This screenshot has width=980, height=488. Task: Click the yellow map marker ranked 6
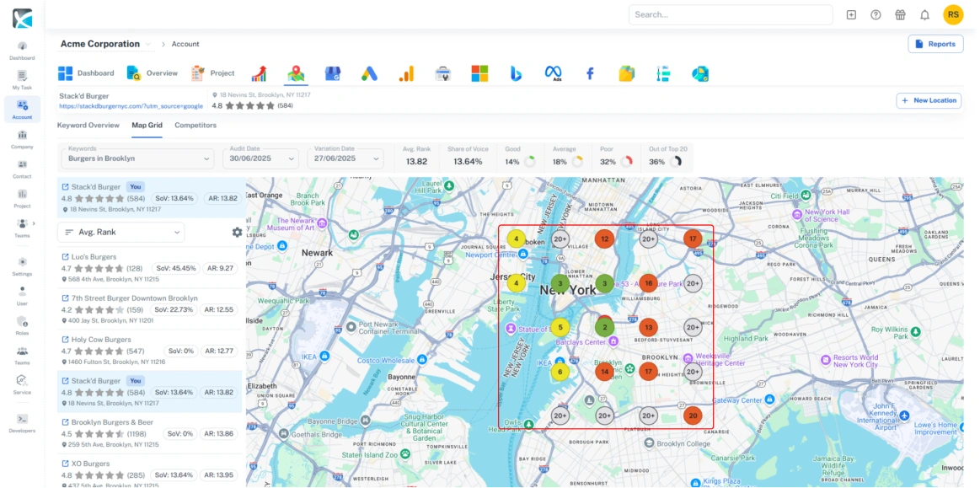(x=560, y=372)
